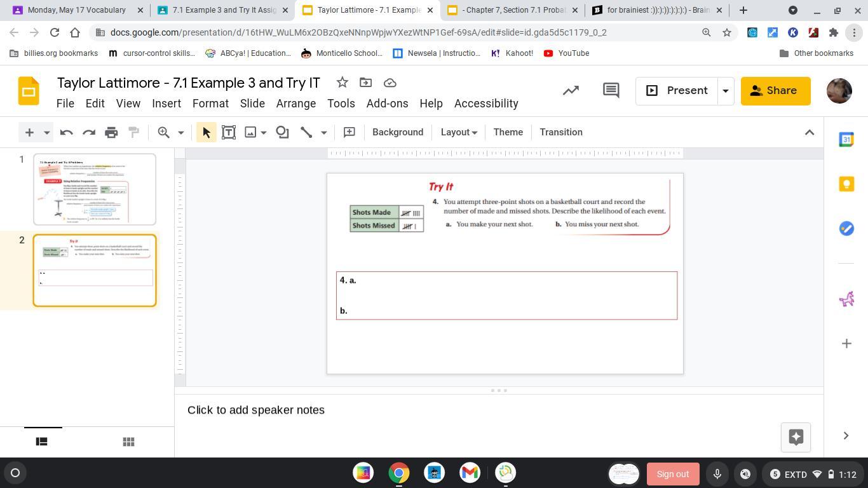The width and height of the screenshot is (868, 488).
Task: Open Google Calendar side panel
Action: [846, 140]
